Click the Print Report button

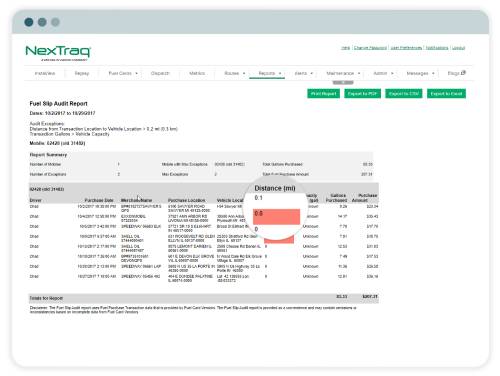point(323,94)
